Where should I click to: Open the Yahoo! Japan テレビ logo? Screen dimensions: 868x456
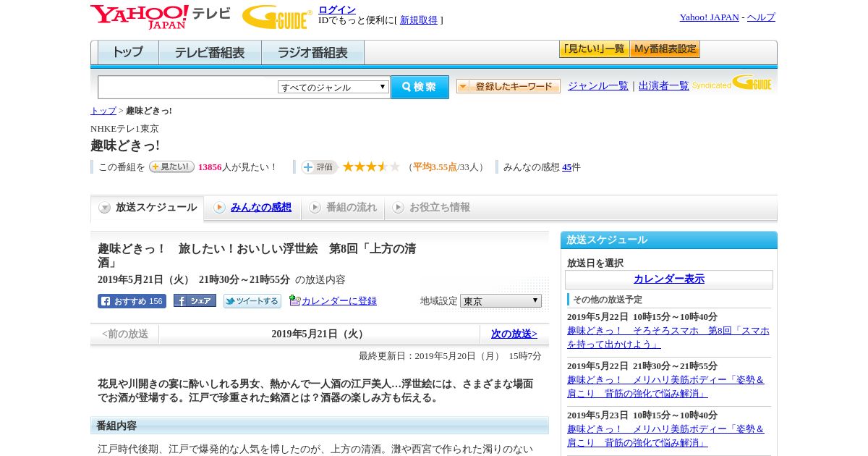tap(161, 16)
